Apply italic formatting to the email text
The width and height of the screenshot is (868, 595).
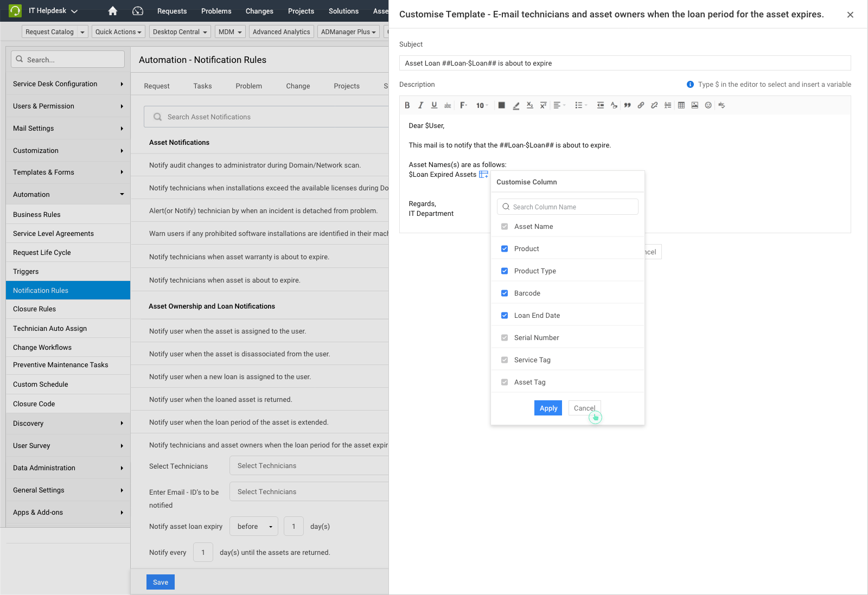click(420, 105)
